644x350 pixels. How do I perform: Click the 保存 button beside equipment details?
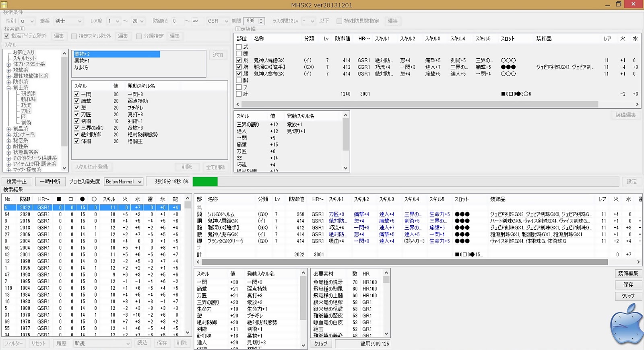(628, 285)
